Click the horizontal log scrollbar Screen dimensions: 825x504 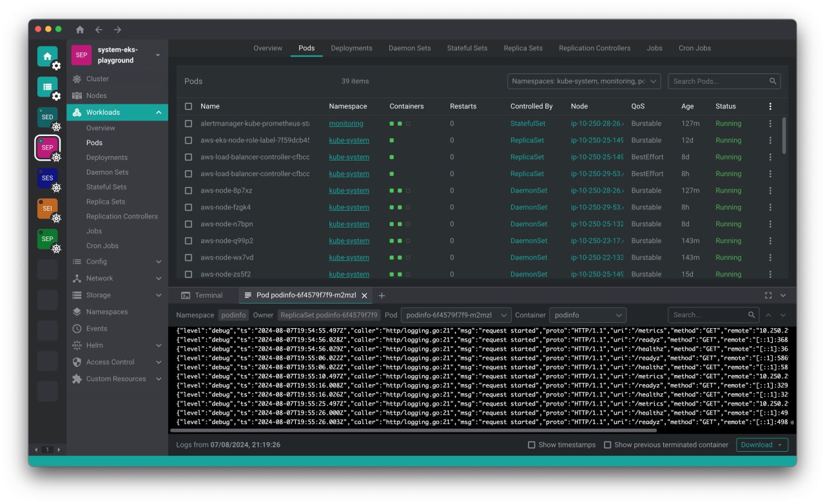[x=413, y=431]
